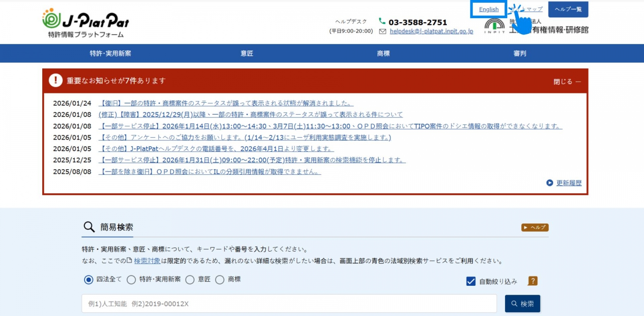Click the magnifier icon beside 簡易検索 heading
Viewport: 644px width, 316px height.
click(89, 227)
